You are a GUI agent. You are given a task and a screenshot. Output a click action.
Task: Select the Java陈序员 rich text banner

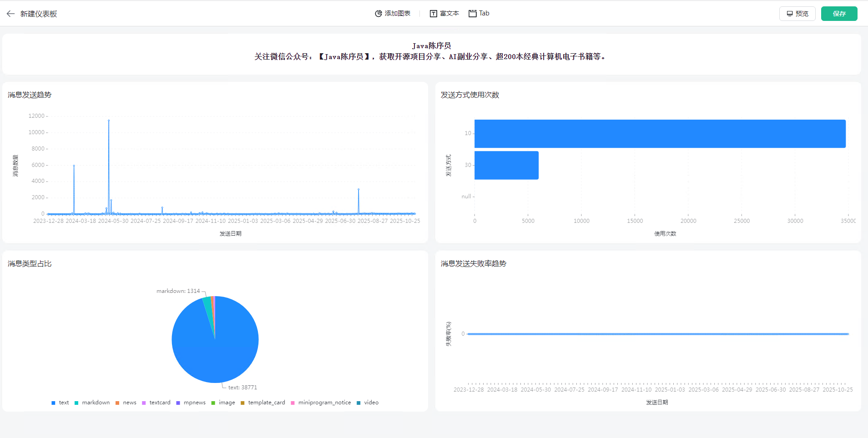click(x=431, y=51)
